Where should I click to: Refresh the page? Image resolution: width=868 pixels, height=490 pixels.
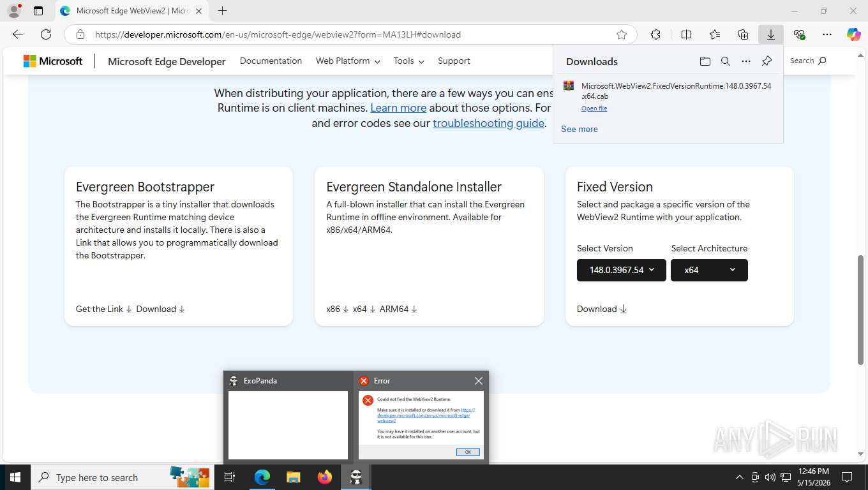point(46,34)
